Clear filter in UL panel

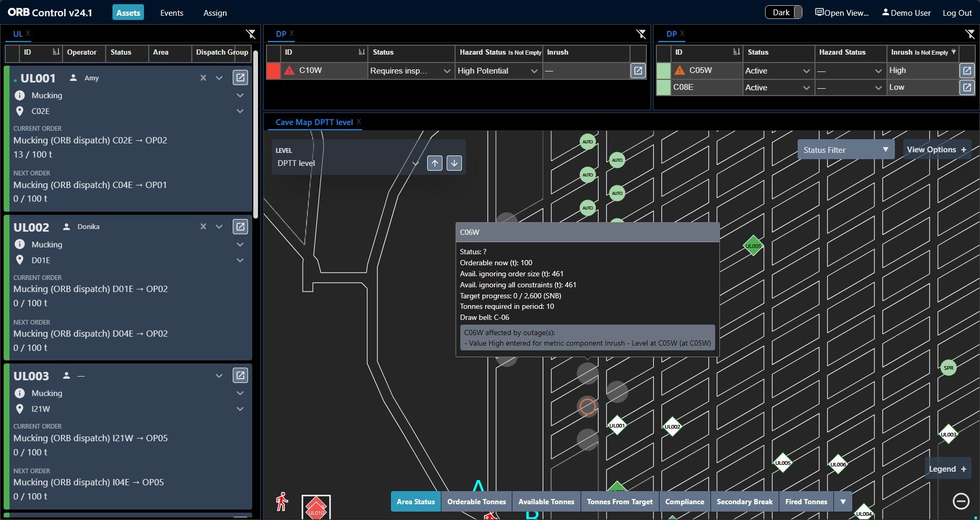coord(251,34)
